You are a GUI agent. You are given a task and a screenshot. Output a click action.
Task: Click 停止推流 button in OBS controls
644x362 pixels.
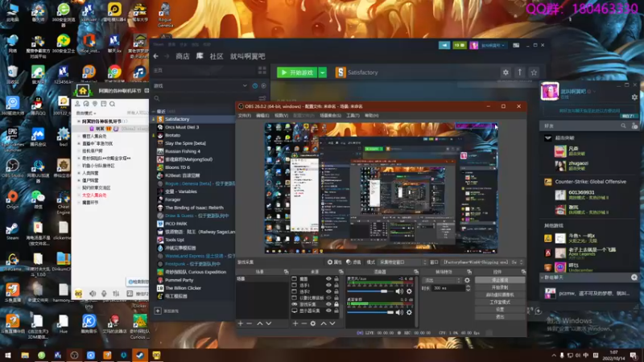(500, 280)
